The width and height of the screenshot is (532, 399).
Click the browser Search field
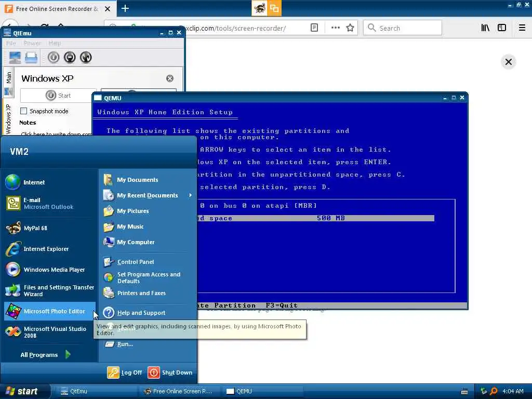point(403,28)
